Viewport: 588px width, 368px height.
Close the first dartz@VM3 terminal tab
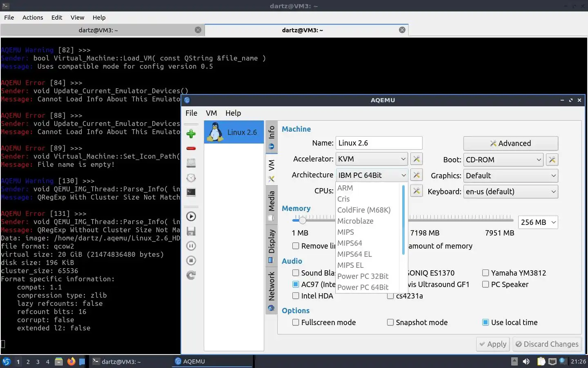(x=198, y=30)
